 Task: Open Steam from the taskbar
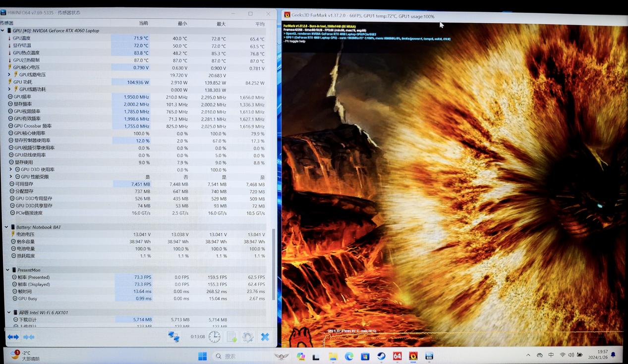[x=381, y=356]
